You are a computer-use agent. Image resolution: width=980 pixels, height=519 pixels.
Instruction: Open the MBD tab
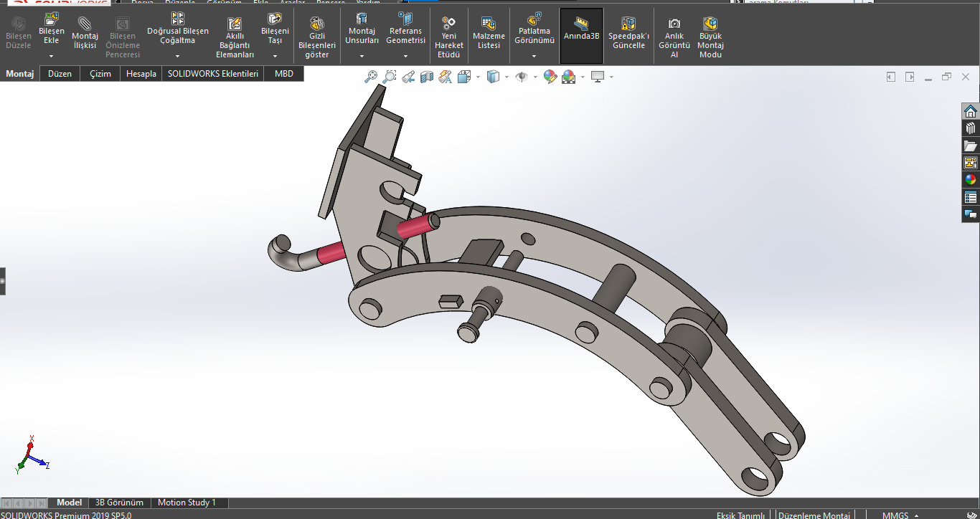click(284, 73)
